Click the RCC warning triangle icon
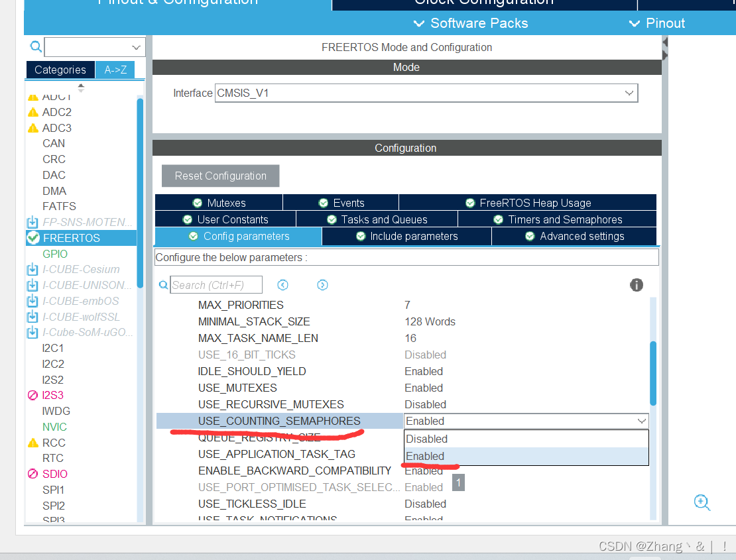The height and width of the screenshot is (560, 736). point(33,443)
